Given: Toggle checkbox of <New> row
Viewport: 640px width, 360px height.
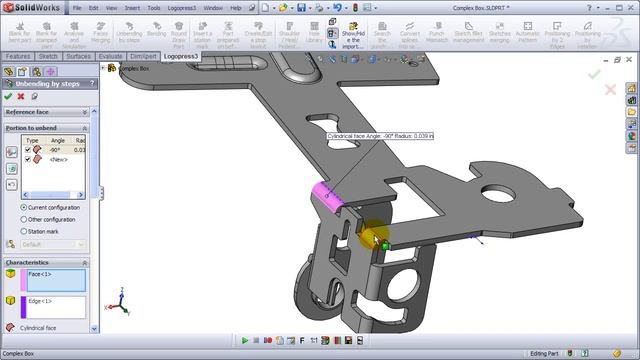Looking at the screenshot, I should [28, 159].
